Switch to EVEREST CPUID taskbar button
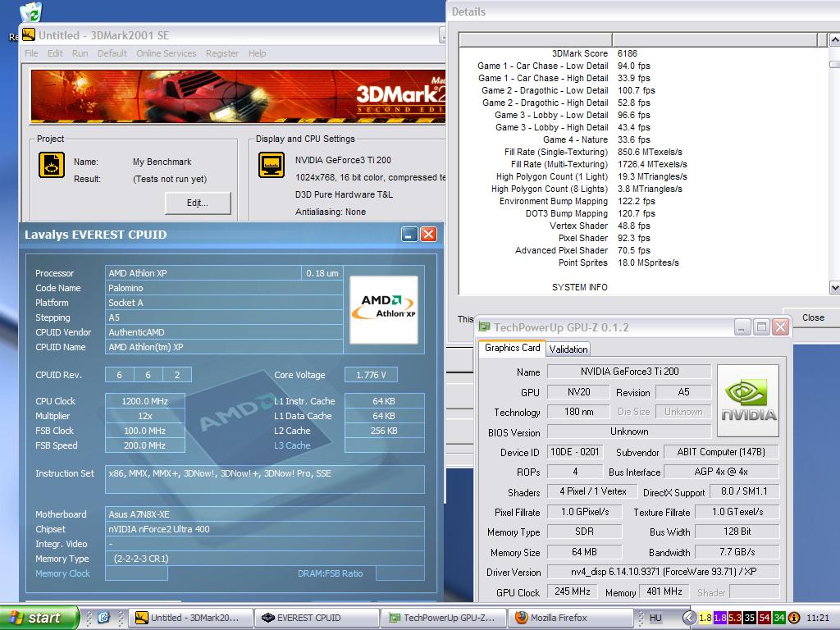The width and height of the screenshot is (840, 630). [317, 618]
